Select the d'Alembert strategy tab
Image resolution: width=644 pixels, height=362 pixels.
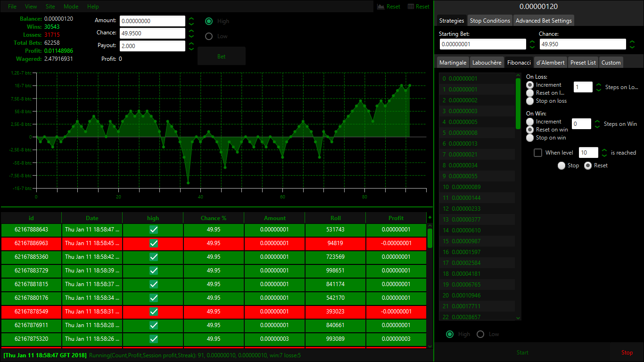[550, 62]
